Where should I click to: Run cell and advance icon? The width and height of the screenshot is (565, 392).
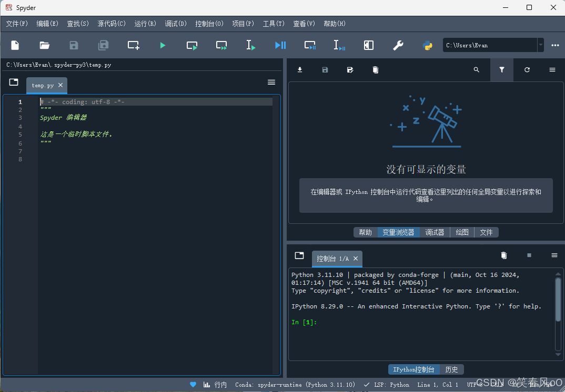click(221, 45)
